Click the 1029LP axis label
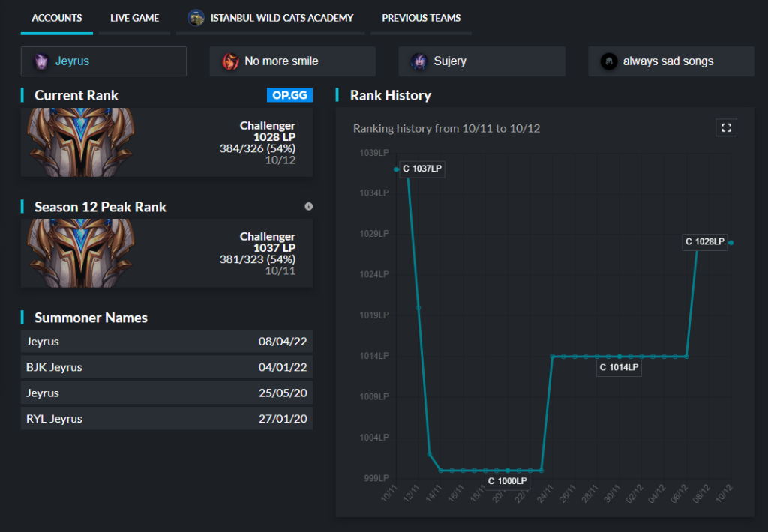 374,234
